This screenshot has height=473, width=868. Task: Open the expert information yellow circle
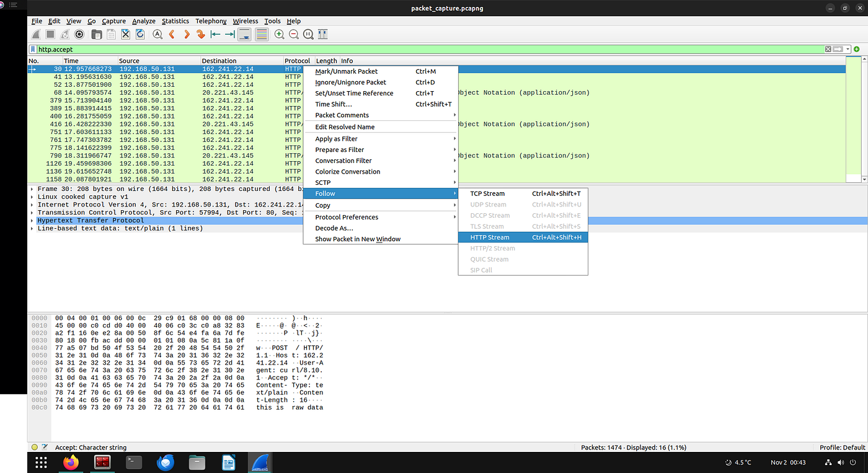(x=35, y=447)
